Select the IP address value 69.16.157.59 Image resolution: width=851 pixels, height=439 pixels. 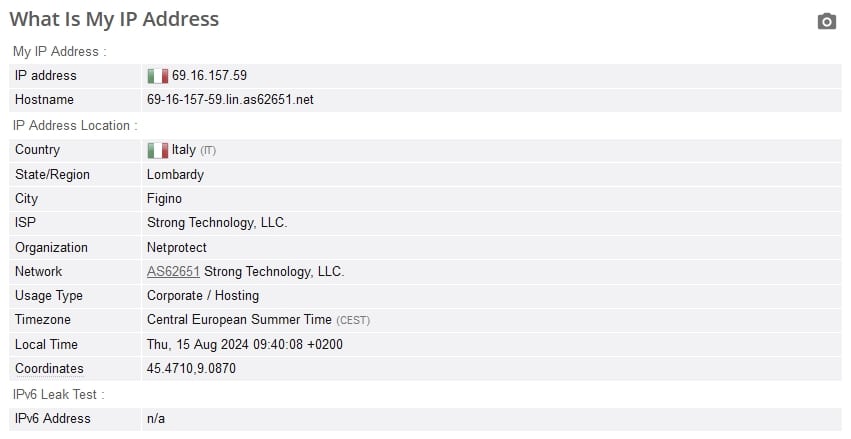pyautogui.click(x=209, y=75)
